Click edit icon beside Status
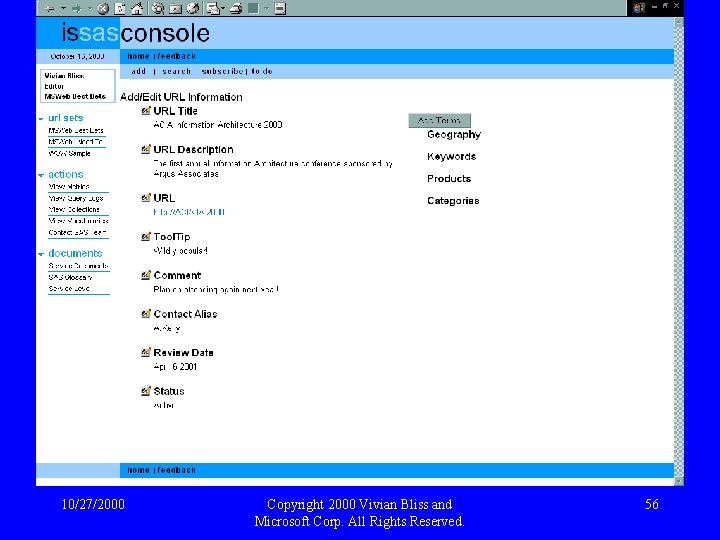Image resolution: width=720 pixels, height=540 pixels. (146, 391)
